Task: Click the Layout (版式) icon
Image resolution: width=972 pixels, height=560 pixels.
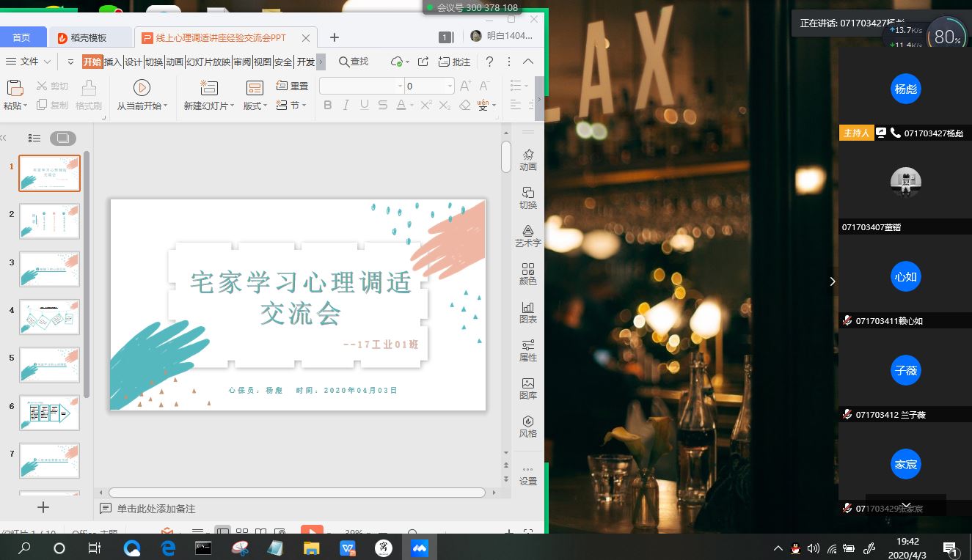Action: [255, 88]
